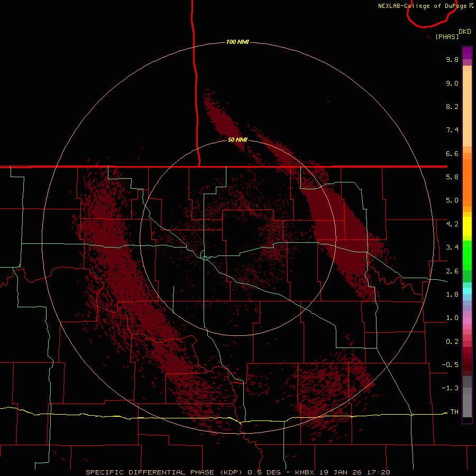This screenshot has height=476, width=476.
Task: Click the 1.0 legend value
Action: tap(452, 318)
